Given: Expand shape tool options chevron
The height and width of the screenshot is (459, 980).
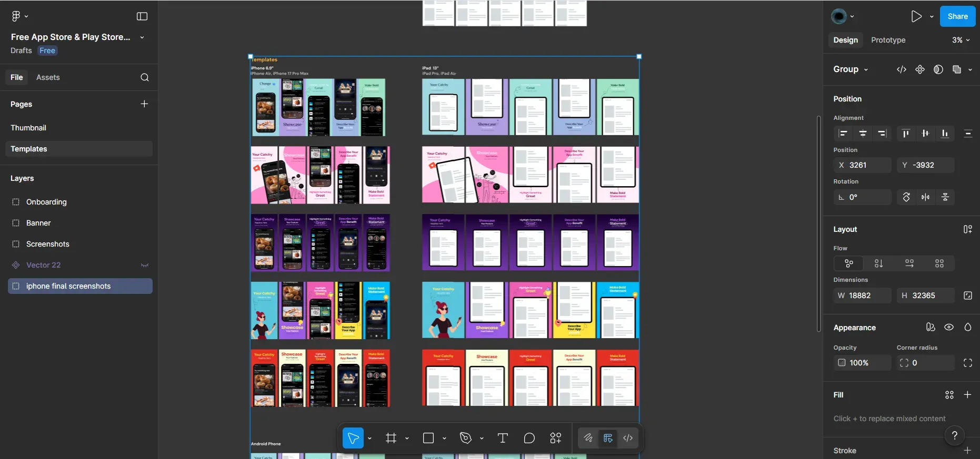Looking at the screenshot, I should pos(444,438).
